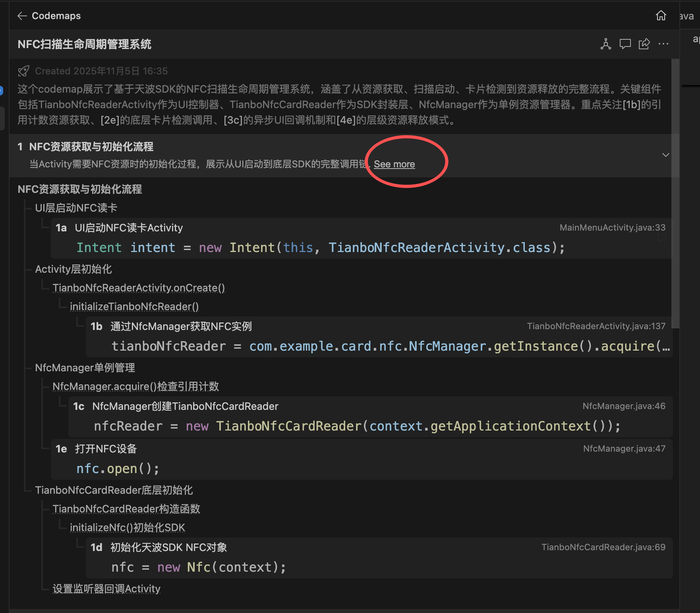The width and height of the screenshot is (700, 613).
Task: Open MainMenuActivity.java:33 file reference
Action: coord(612,227)
